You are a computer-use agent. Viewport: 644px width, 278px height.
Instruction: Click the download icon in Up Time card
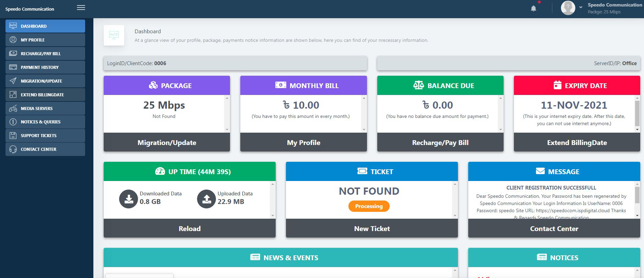128,199
